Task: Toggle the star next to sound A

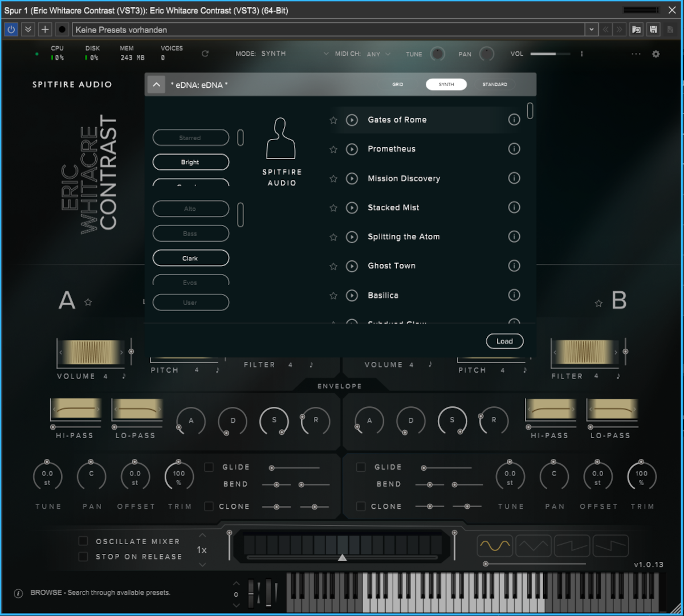Action: click(88, 303)
